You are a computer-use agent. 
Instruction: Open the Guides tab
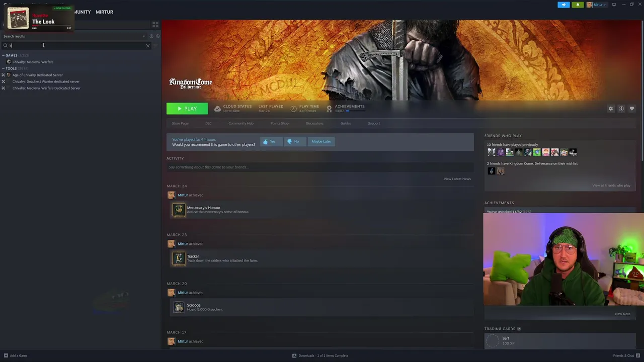(x=346, y=123)
